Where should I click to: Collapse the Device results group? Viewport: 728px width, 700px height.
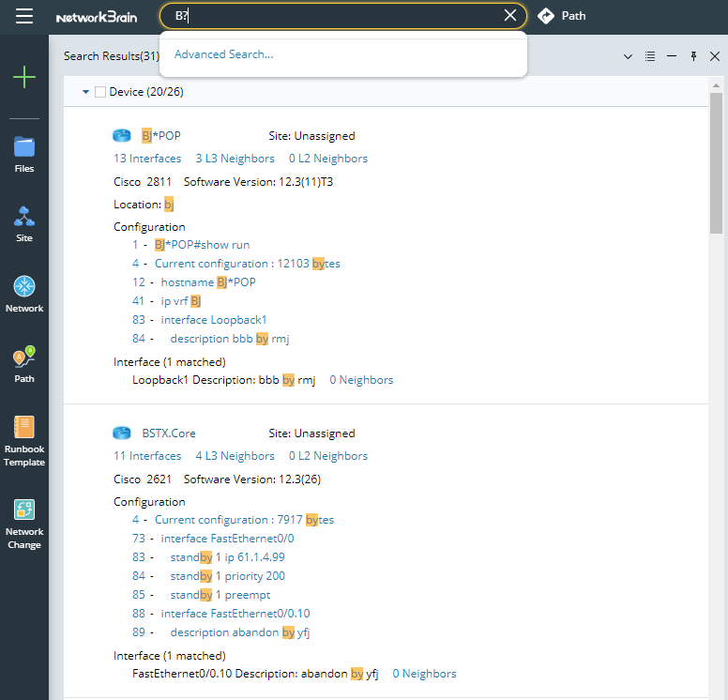click(85, 92)
